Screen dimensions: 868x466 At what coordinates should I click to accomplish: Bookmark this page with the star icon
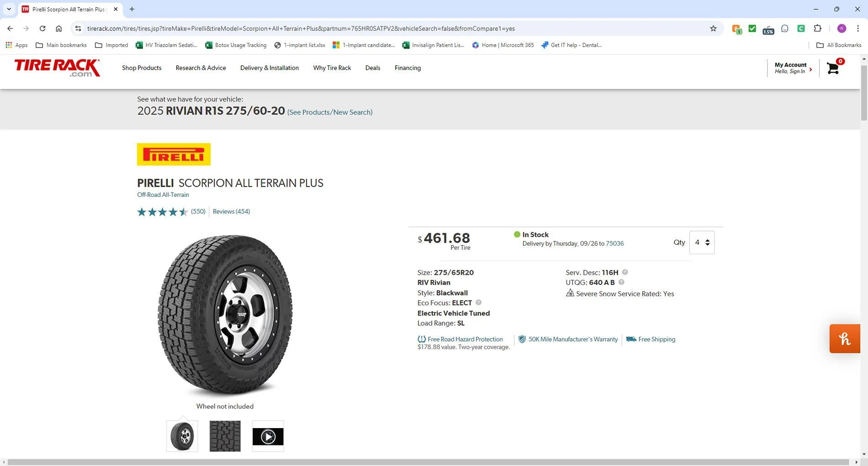pos(713,28)
